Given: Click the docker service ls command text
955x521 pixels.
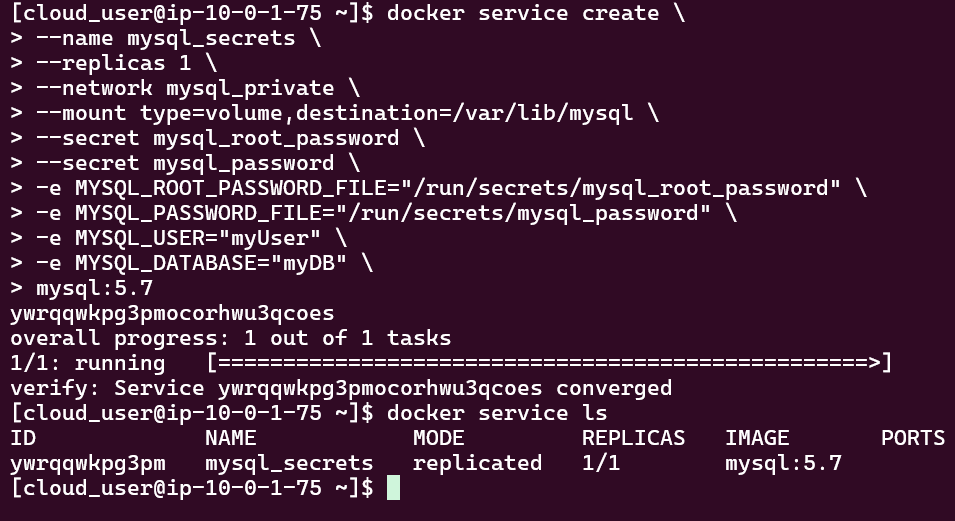Looking at the screenshot, I should pyautogui.click(x=496, y=413).
